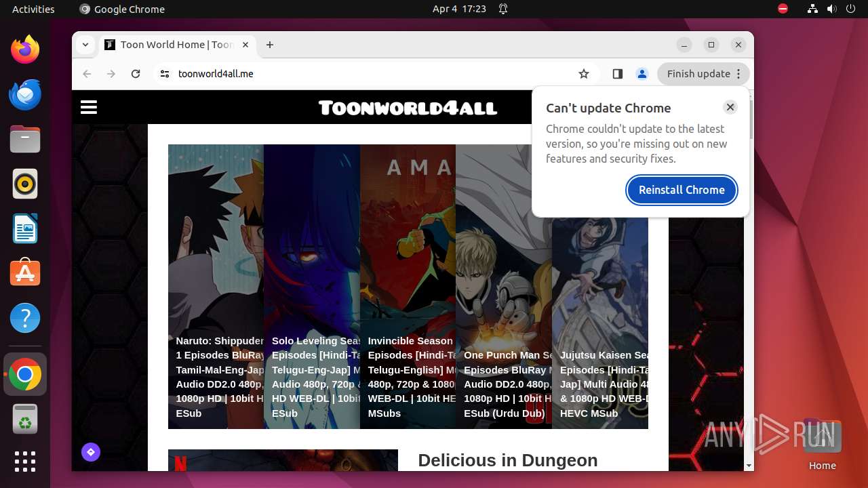The width and height of the screenshot is (868, 488).
Task: Open power system menu icon
Action: (x=850, y=9)
